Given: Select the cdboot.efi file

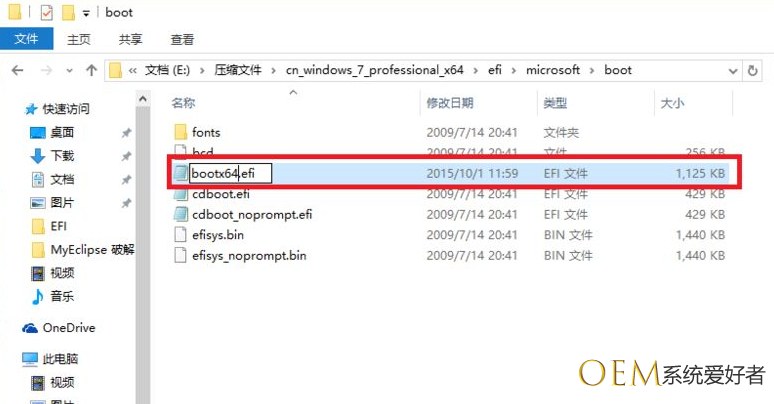Looking at the screenshot, I should [x=220, y=194].
